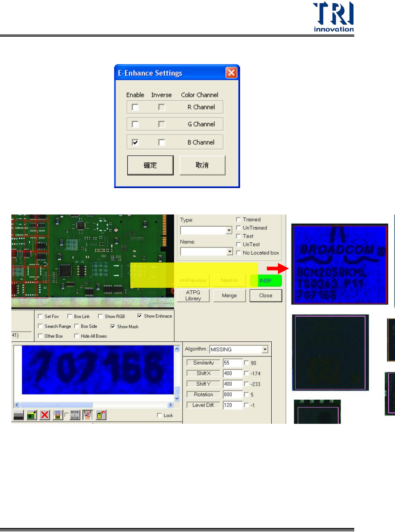This screenshot has width=395, height=532.
Task: Open the Algorithm MISSING dropdown
Action: click(265, 349)
